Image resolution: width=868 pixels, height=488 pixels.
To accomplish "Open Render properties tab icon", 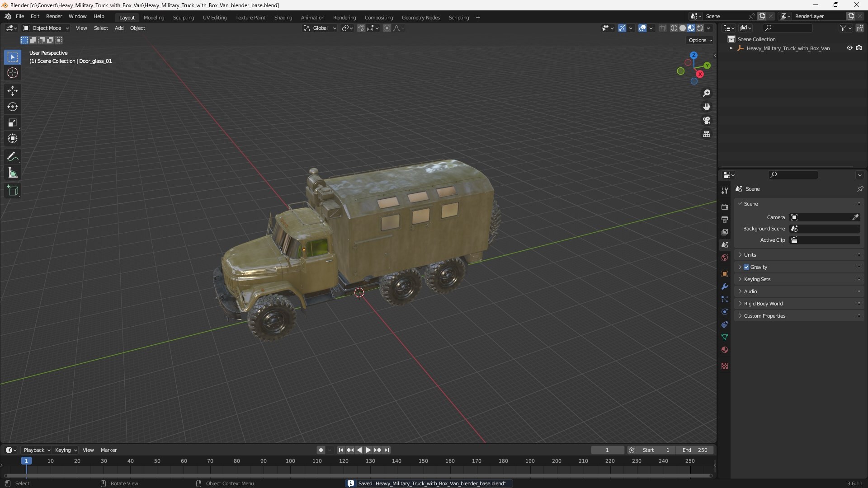I will pyautogui.click(x=725, y=206).
